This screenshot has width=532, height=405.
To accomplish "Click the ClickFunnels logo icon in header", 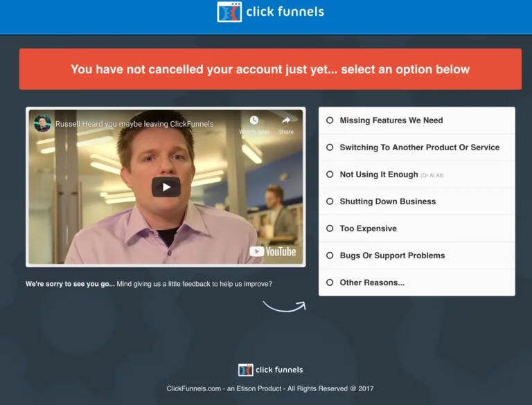I will pos(229,12).
